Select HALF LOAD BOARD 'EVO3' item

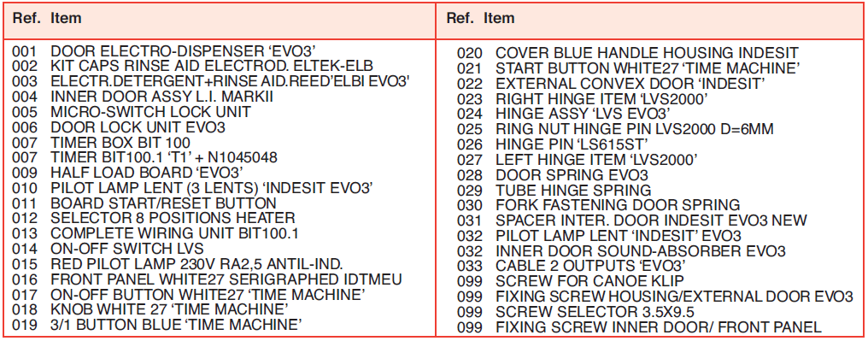tap(128, 172)
